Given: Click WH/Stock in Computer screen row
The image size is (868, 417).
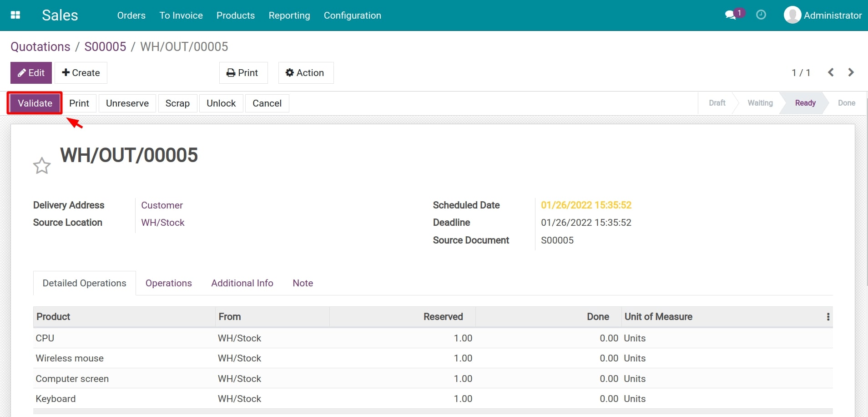Looking at the screenshot, I should (x=239, y=379).
